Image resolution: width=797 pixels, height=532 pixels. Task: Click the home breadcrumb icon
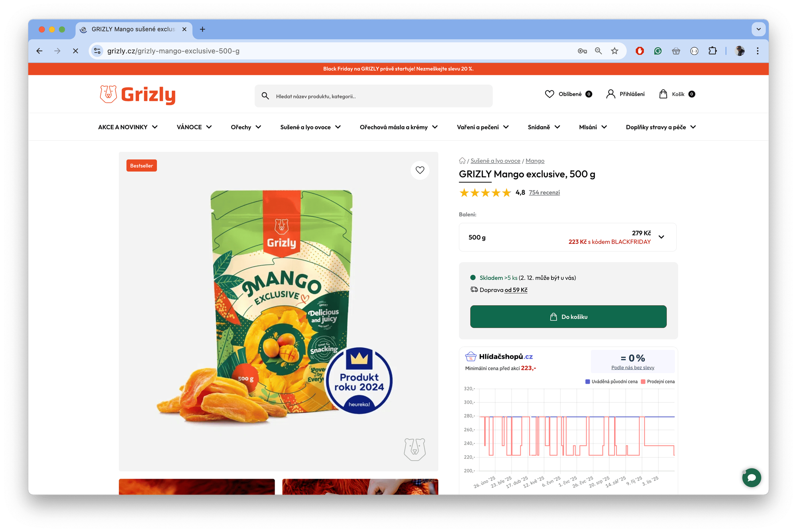(x=462, y=161)
